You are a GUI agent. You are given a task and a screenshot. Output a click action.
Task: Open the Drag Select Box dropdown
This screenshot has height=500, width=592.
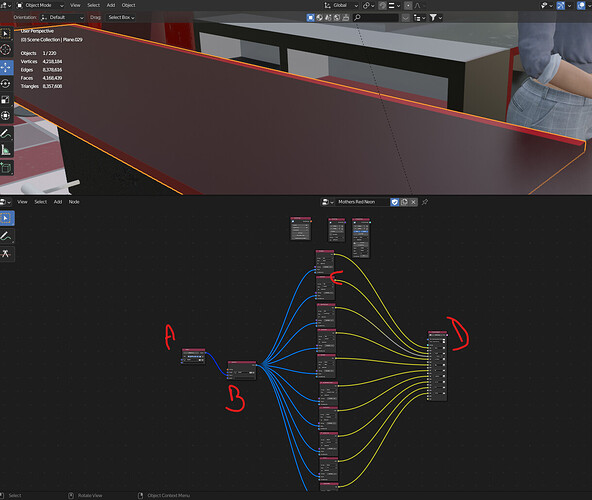[121, 17]
